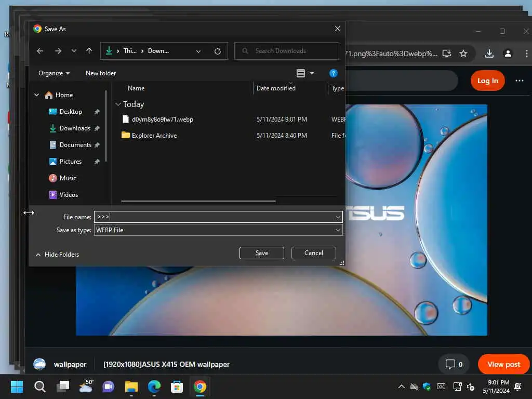
Task: Create a New folder
Action: point(101,73)
